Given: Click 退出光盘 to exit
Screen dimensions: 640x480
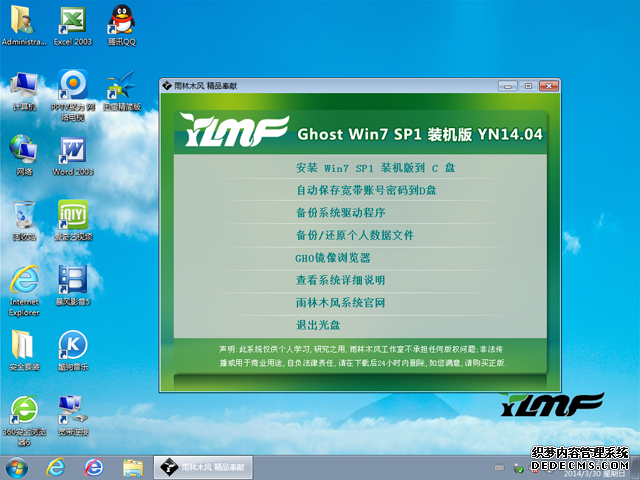Looking at the screenshot, I should (318, 325).
